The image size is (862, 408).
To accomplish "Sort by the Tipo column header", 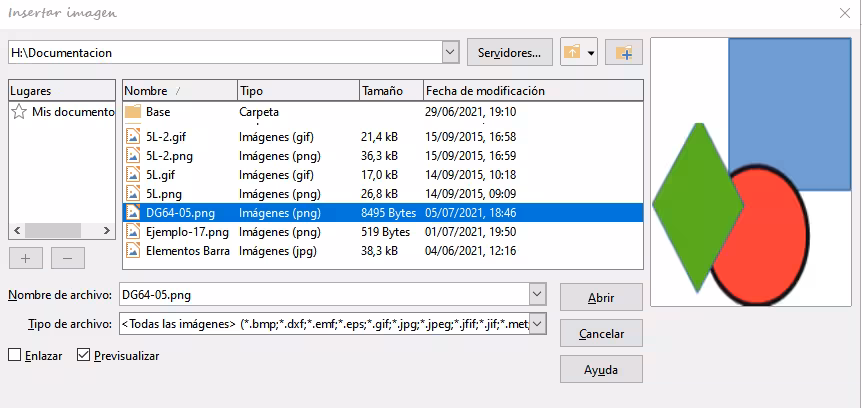I will pos(298,91).
